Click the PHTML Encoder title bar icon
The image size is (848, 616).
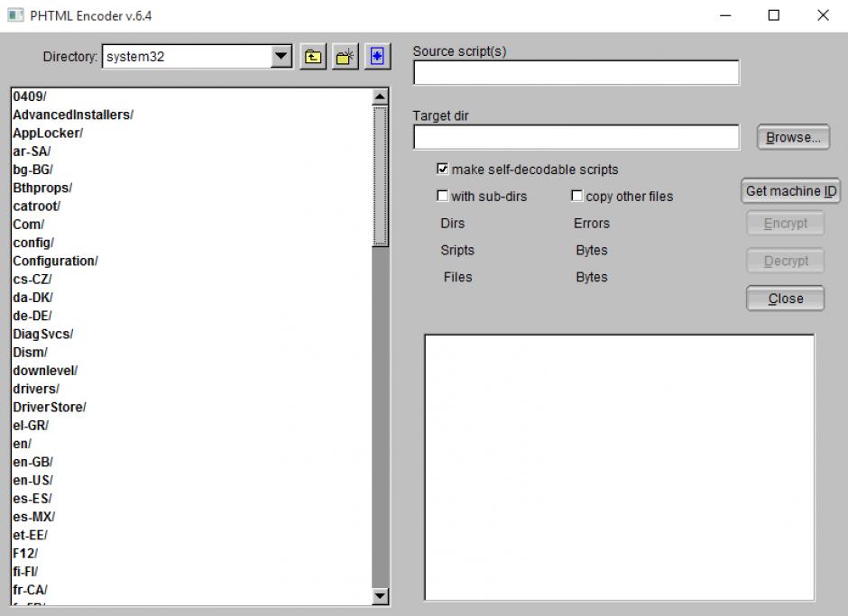pyautogui.click(x=13, y=15)
